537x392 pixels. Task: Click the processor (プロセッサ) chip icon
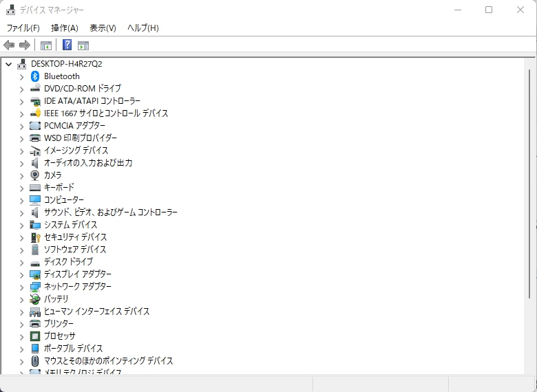(x=35, y=336)
